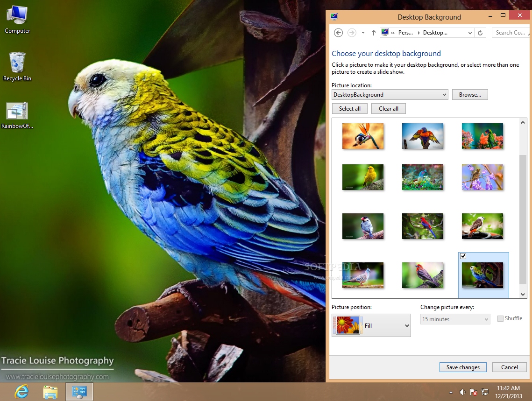The width and height of the screenshot is (532, 401).
Task: Select the yellow bird wallpaper thumbnail
Action: (x=363, y=177)
